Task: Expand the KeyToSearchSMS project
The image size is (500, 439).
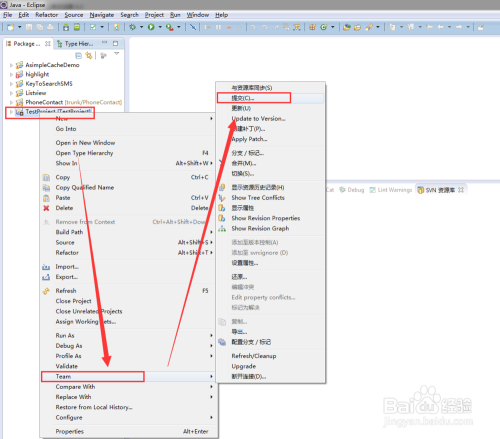Action: click(x=11, y=84)
